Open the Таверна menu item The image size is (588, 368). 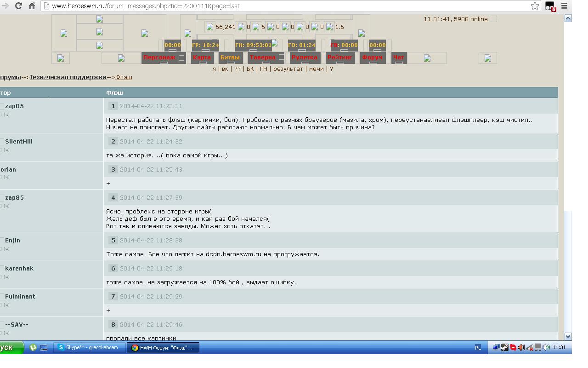click(263, 57)
